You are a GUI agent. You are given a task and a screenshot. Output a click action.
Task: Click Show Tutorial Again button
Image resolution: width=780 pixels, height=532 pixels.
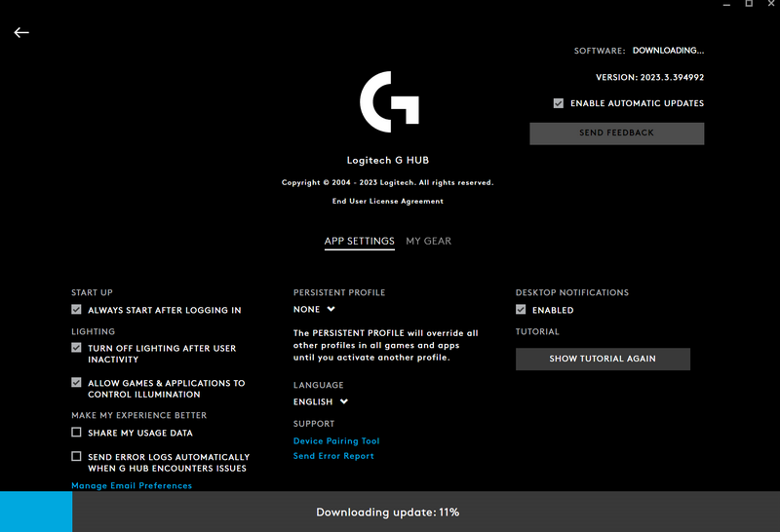point(603,359)
